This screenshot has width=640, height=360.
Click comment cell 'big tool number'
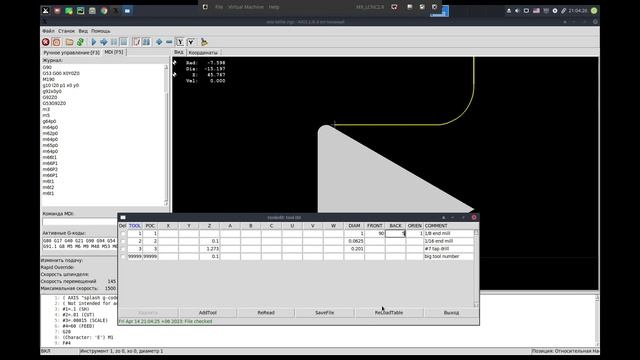pos(449,256)
